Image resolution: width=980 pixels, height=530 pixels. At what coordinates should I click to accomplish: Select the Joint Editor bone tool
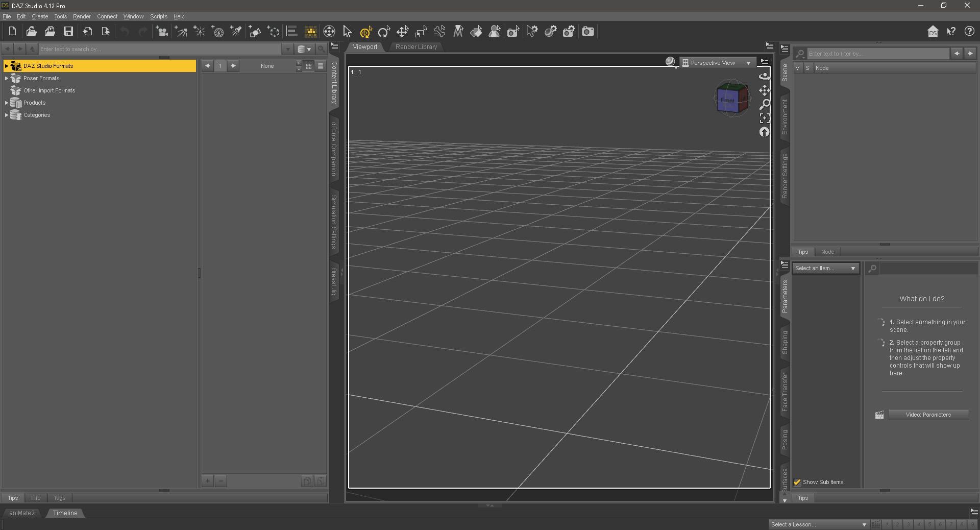coord(439,31)
